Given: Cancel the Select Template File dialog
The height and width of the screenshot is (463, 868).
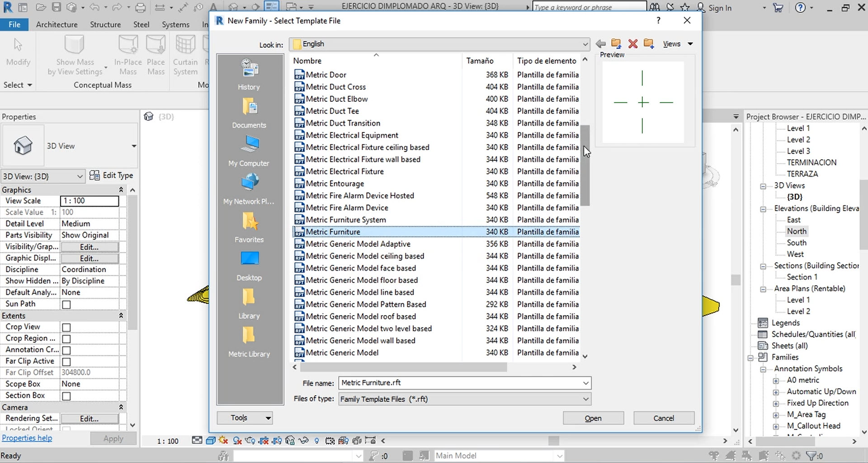Looking at the screenshot, I should click(664, 418).
